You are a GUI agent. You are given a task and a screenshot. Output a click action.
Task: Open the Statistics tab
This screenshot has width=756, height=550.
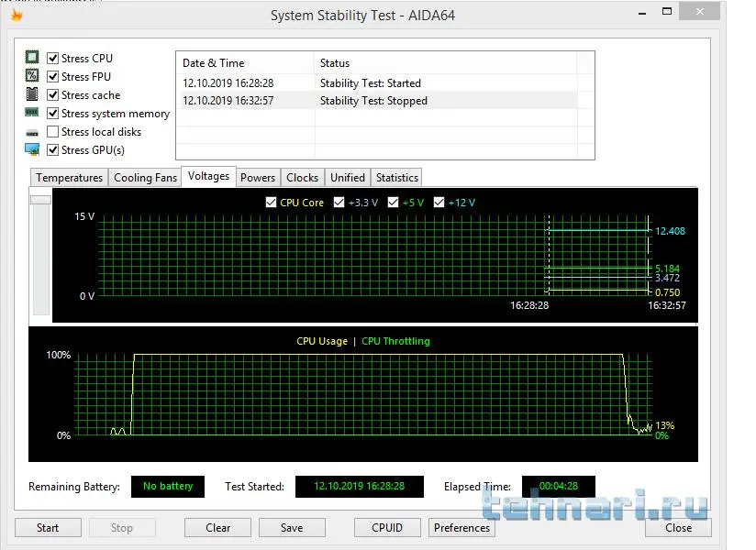click(x=396, y=178)
